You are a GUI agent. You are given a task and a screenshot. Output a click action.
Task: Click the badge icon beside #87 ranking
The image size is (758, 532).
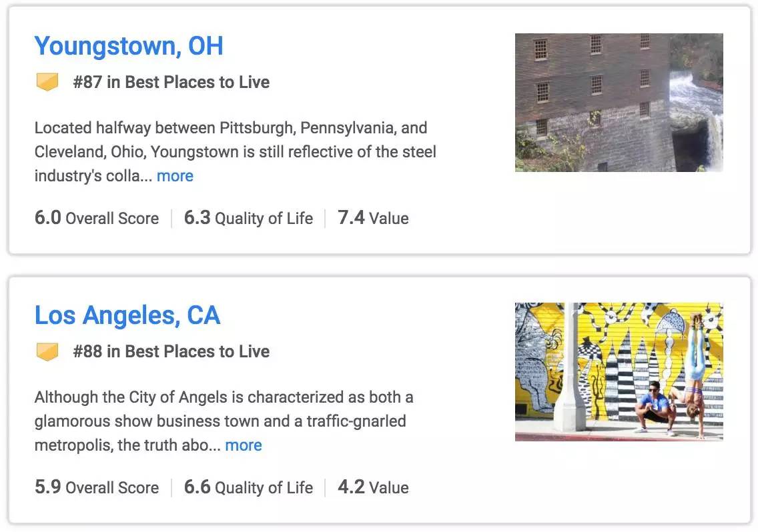47,81
